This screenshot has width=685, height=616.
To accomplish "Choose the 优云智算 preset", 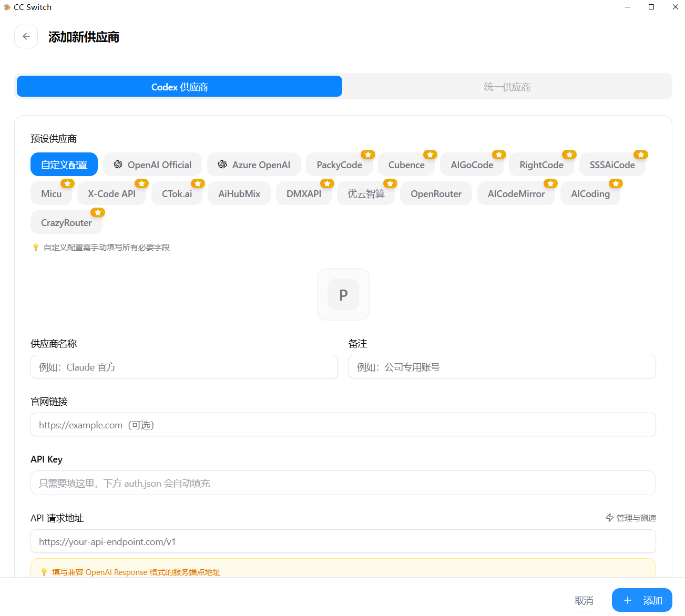I will coord(366,193).
